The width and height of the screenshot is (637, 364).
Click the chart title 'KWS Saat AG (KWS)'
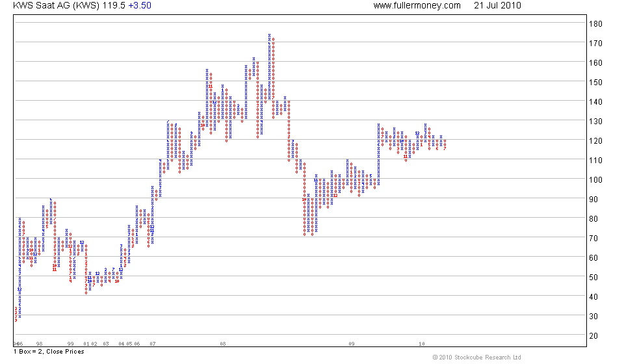tap(56, 6)
